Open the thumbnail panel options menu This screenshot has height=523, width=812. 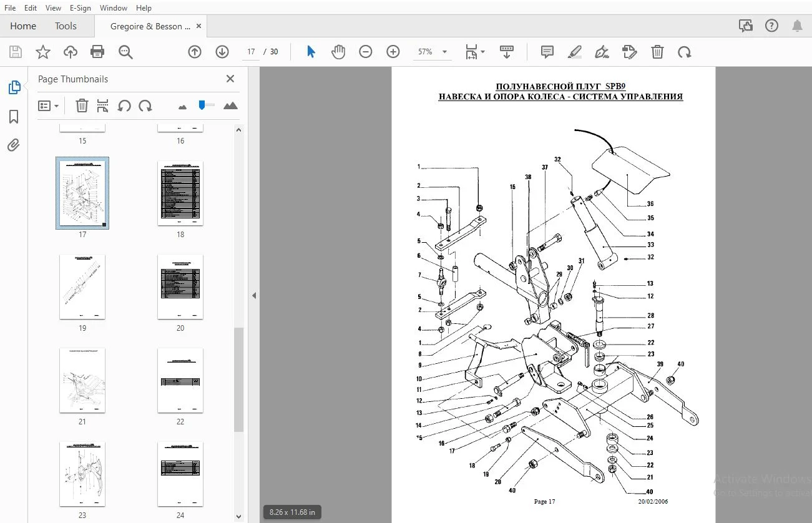click(x=48, y=106)
